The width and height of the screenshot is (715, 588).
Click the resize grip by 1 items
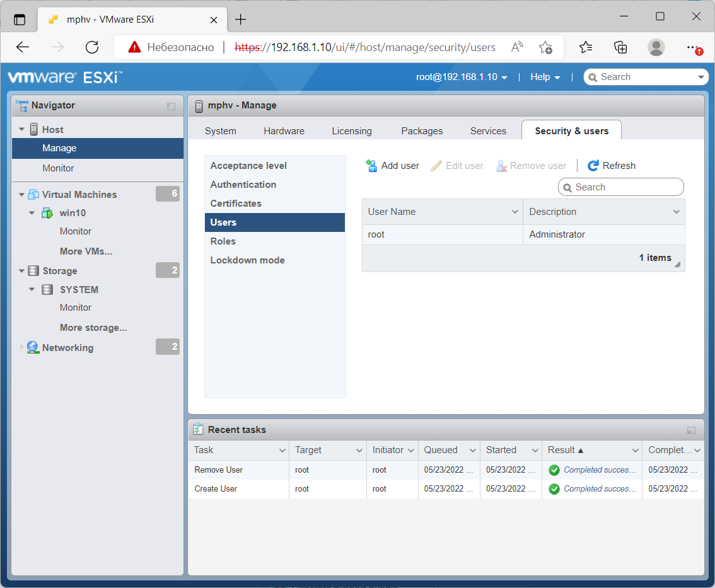(678, 264)
